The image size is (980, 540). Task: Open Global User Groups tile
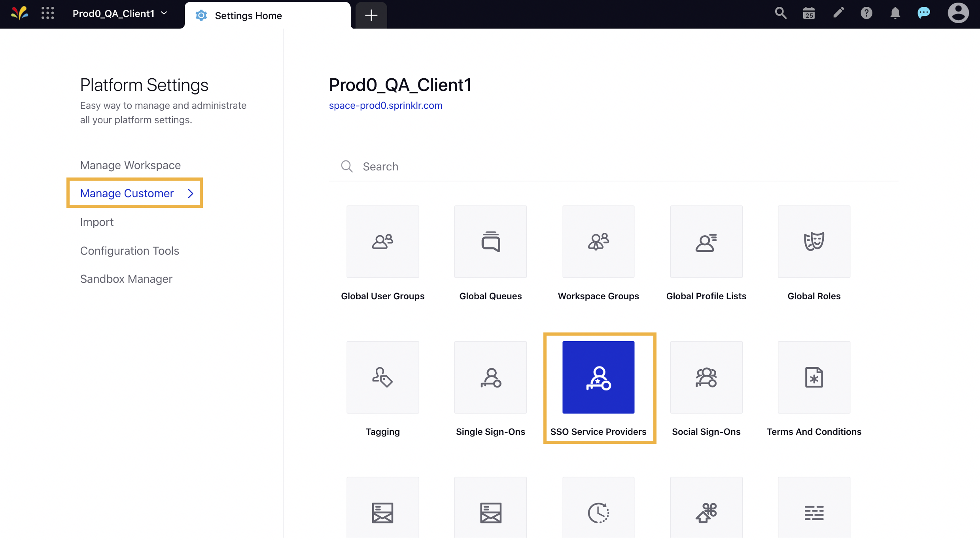[x=382, y=242]
